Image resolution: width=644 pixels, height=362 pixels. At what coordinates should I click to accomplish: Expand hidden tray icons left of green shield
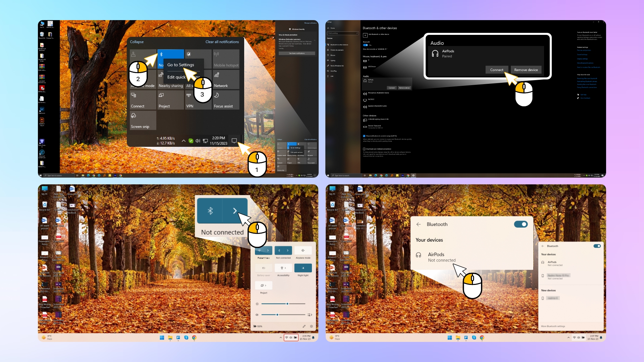point(183,141)
